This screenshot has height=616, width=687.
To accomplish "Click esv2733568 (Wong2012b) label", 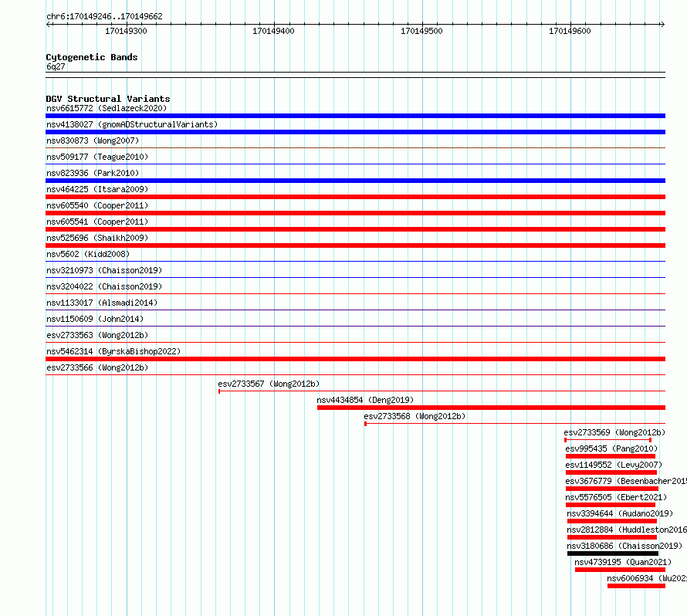I will click(415, 416).
